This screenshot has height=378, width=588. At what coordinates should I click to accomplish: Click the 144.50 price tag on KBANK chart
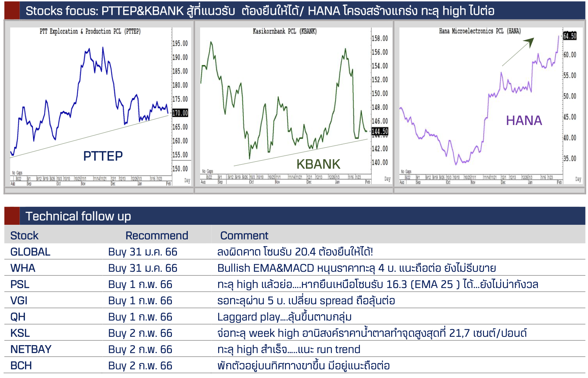(x=380, y=132)
